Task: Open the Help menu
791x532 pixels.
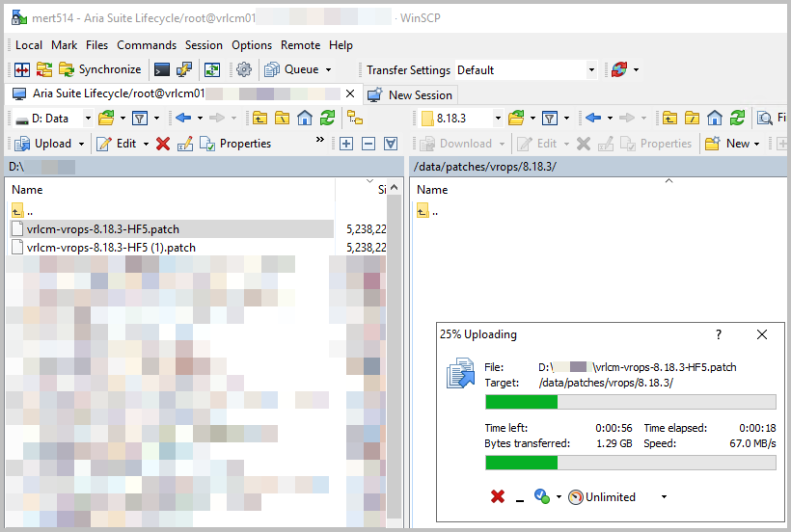Action: pos(341,45)
